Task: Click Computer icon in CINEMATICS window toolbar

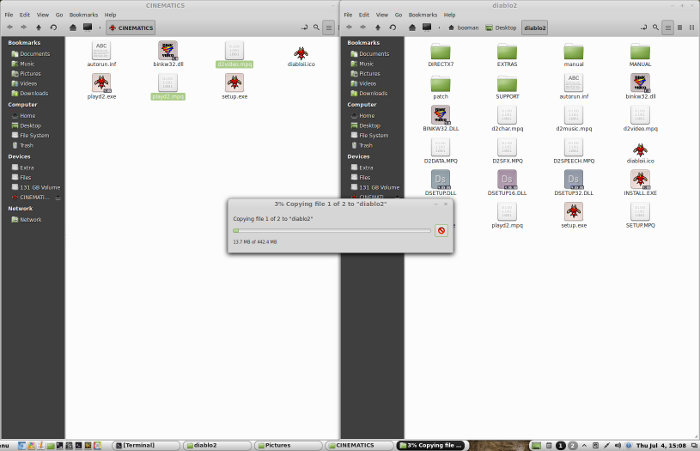Action: pos(88,28)
